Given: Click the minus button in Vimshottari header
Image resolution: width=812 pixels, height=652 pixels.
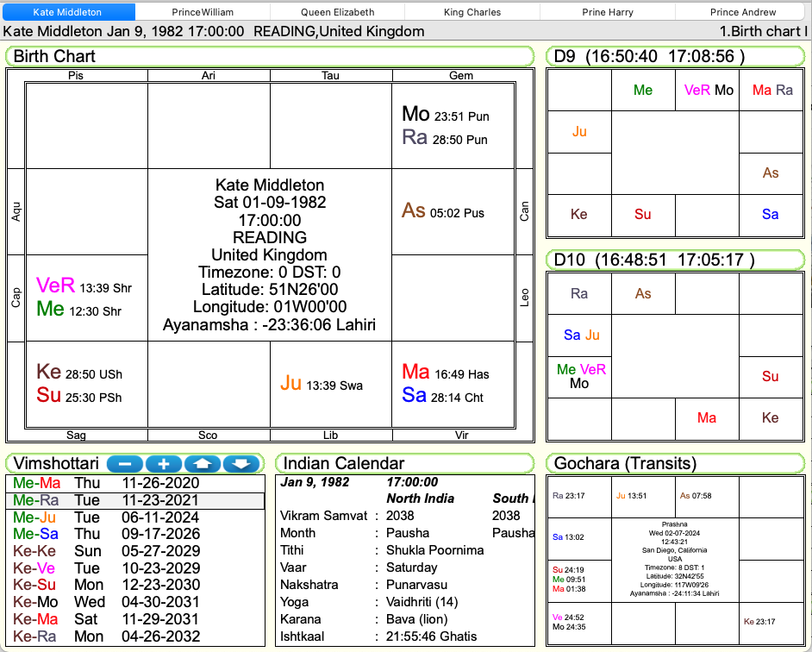Looking at the screenshot, I should click(x=125, y=464).
